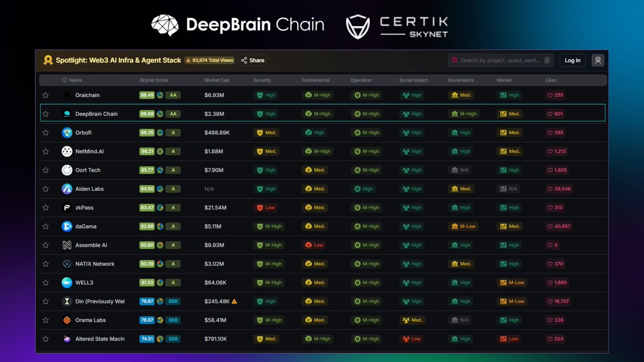644x362 pixels.
Task: Toggle the star for DeepBrain Chain
Action: pyautogui.click(x=46, y=114)
